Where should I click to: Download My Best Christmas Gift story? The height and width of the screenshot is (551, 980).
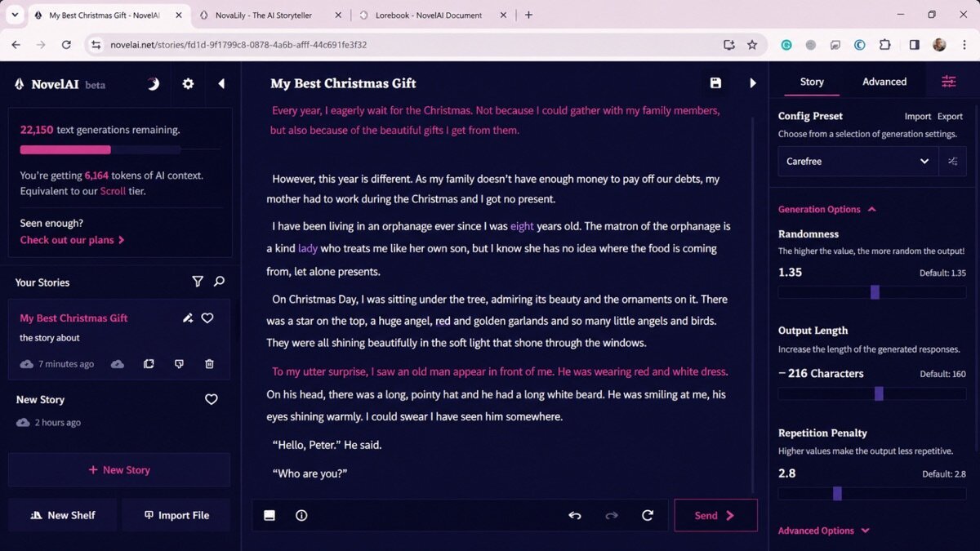click(x=179, y=364)
